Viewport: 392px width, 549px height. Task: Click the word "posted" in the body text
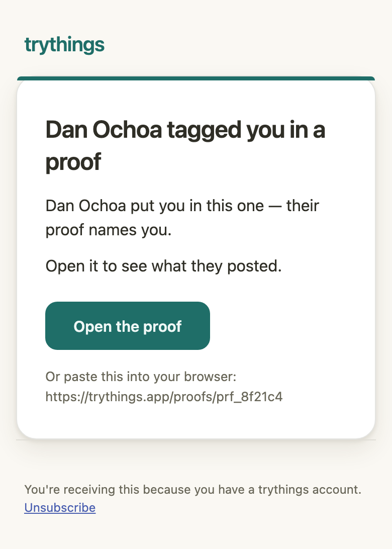coord(252,267)
